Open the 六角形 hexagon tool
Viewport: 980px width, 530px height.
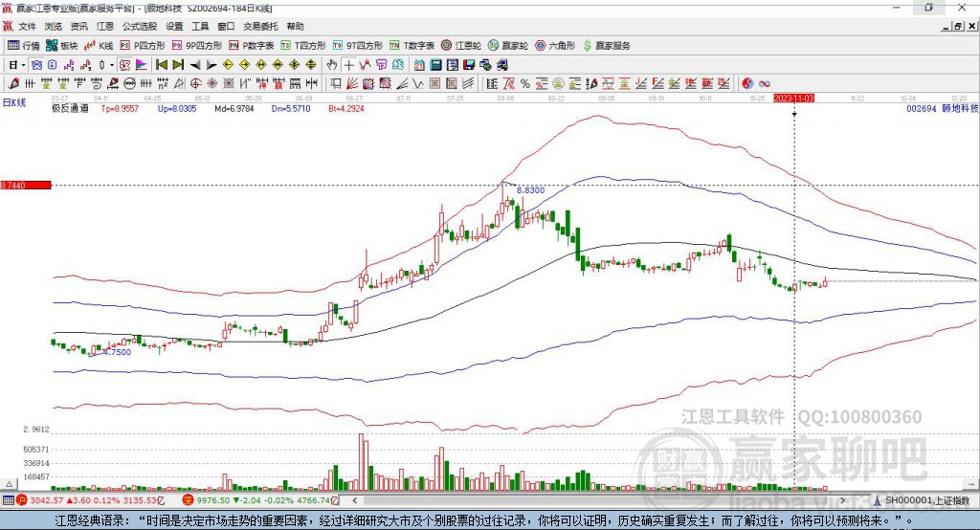click(x=555, y=46)
